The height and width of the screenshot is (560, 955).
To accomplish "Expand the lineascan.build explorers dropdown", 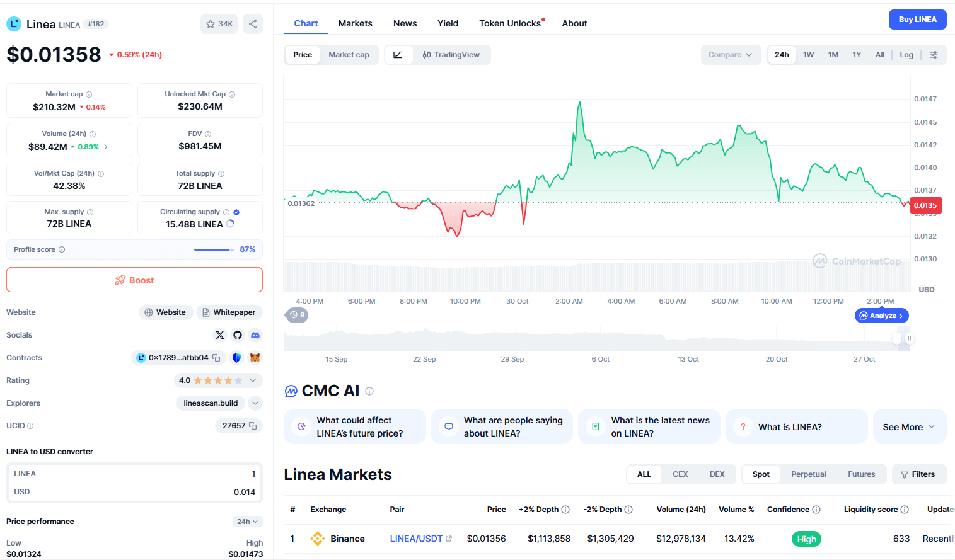I will point(255,403).
